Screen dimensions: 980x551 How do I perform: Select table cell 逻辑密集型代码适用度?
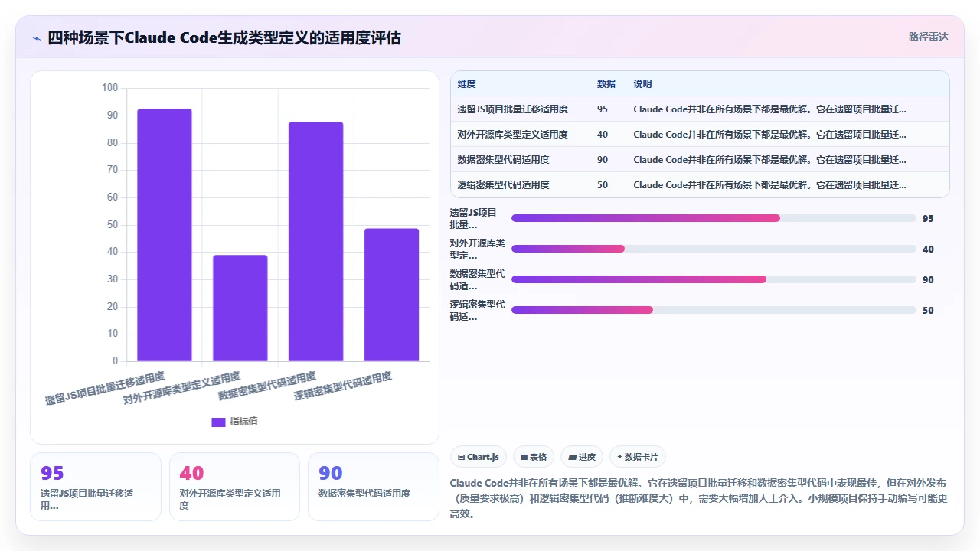[x=503, y=185]
